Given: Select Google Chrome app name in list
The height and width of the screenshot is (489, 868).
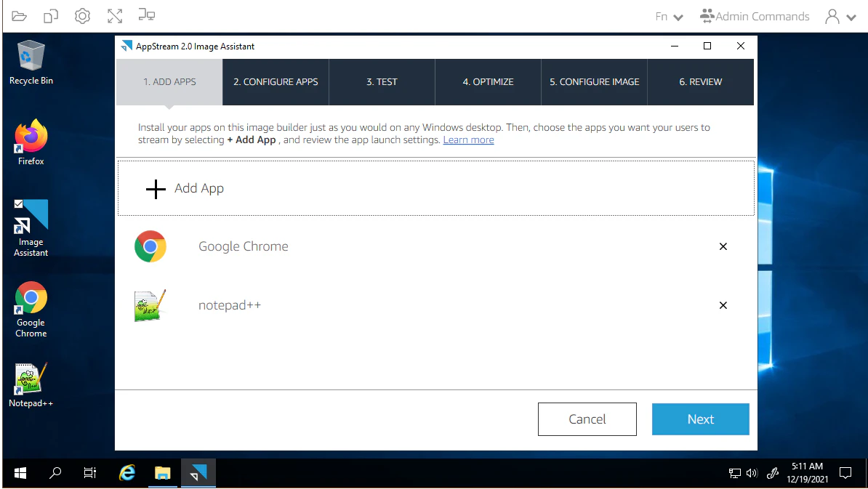Looking at the screenshot, I should (x=244, y=247).
